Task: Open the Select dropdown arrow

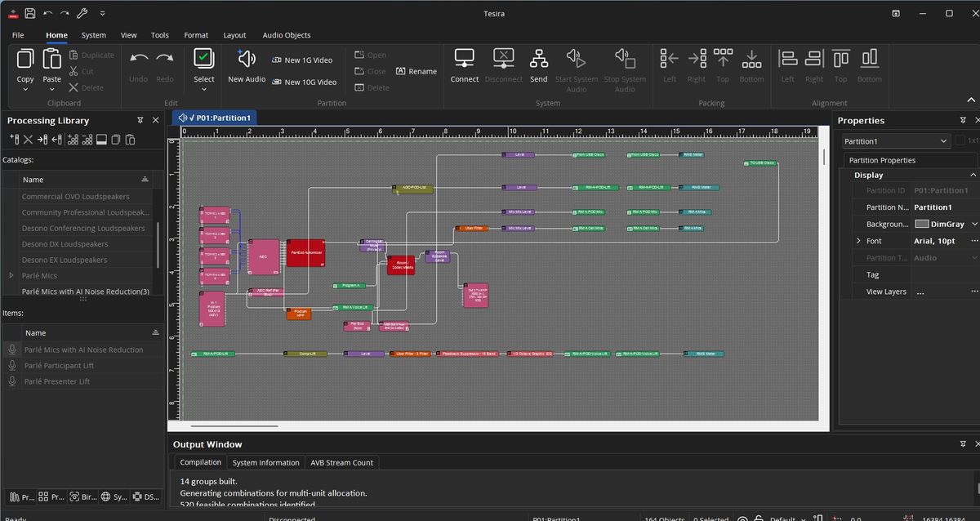Action: pyautogui.click(x=204, y=89)
